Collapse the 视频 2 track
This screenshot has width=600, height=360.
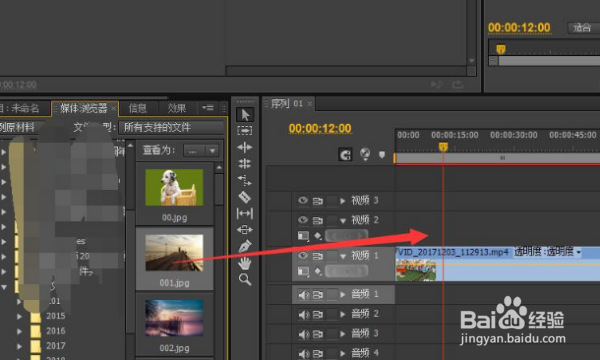tap(343, 220)
